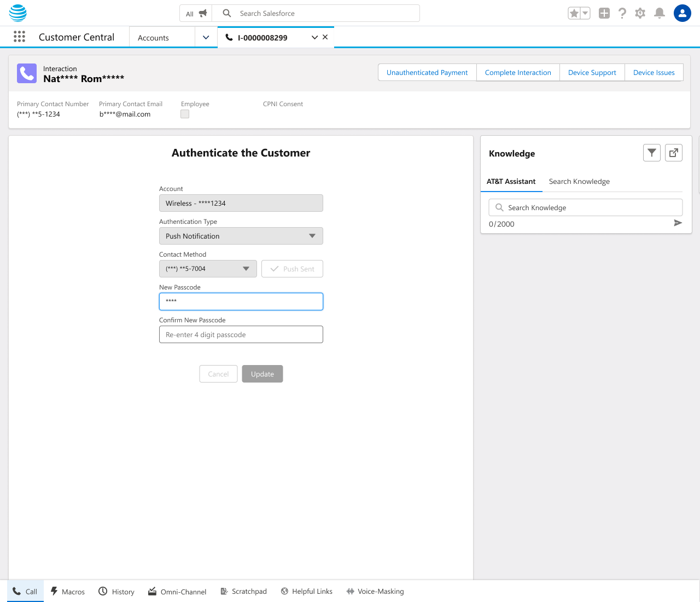The width and height of the screenshot is (700, 602).
Task: Cancel the passcode update
Action: (x=218, y=374)
